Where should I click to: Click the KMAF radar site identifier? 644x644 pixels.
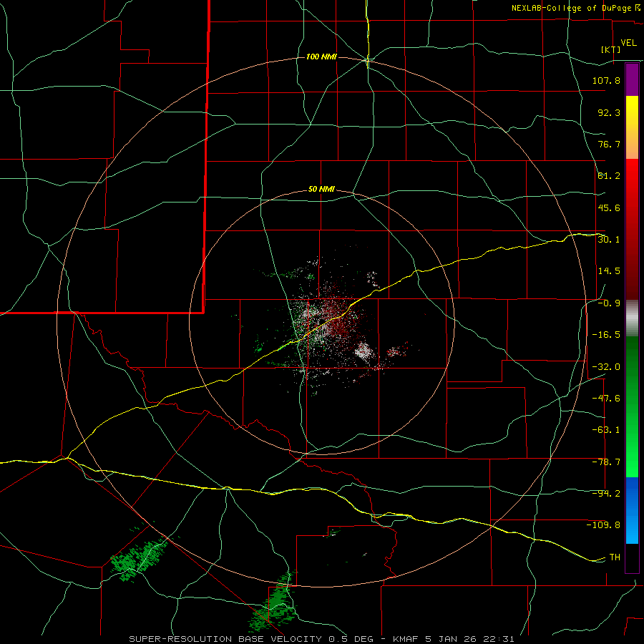[x=404, y=639]
